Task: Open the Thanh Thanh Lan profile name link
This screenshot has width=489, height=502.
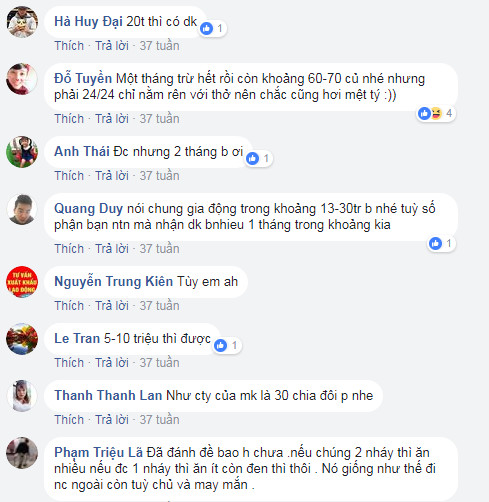Action: click(108, 396)
